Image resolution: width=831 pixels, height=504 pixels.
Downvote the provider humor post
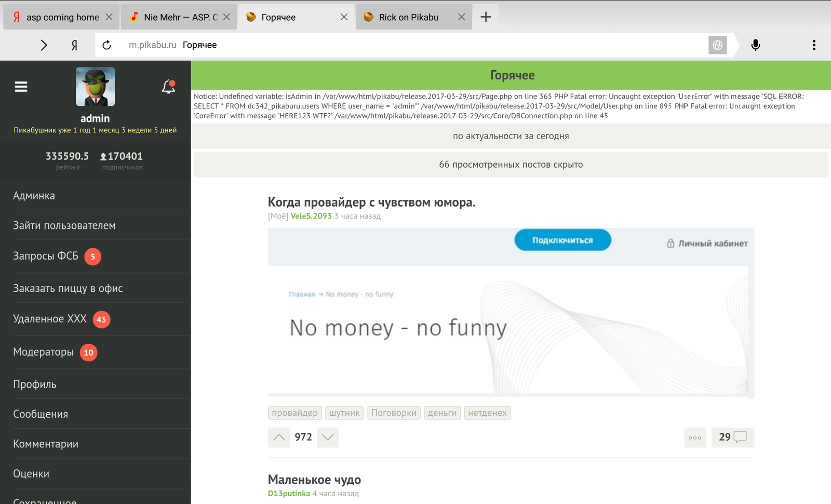(328, 437)
